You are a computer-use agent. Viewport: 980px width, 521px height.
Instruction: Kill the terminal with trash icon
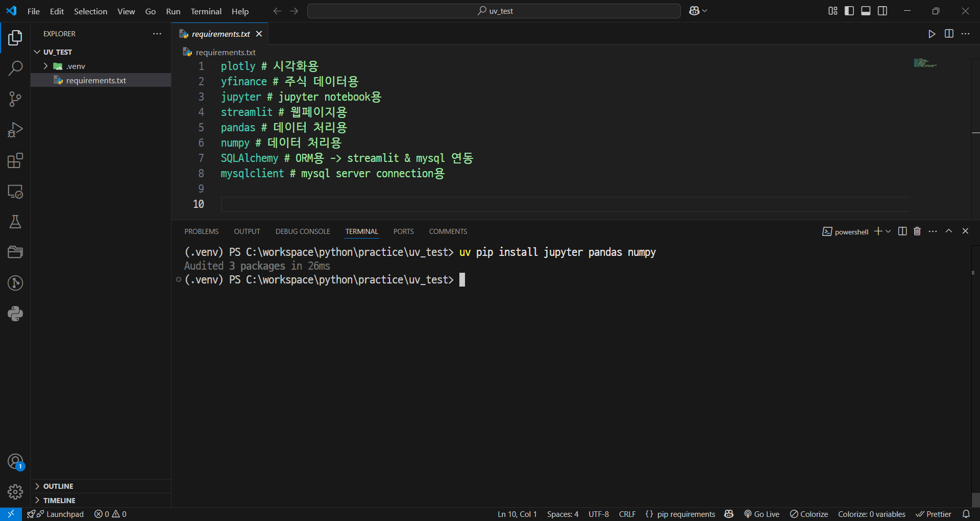click(917, 231)
